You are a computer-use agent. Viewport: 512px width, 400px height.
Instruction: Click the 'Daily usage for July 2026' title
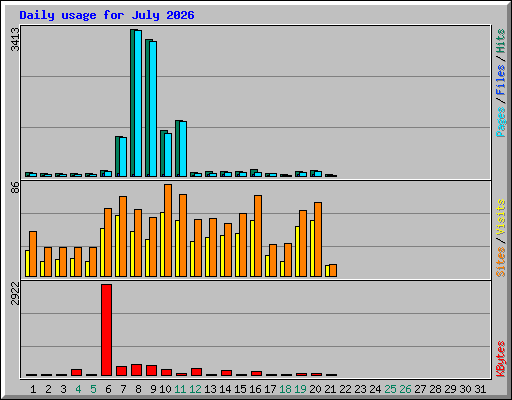(107, 16)
